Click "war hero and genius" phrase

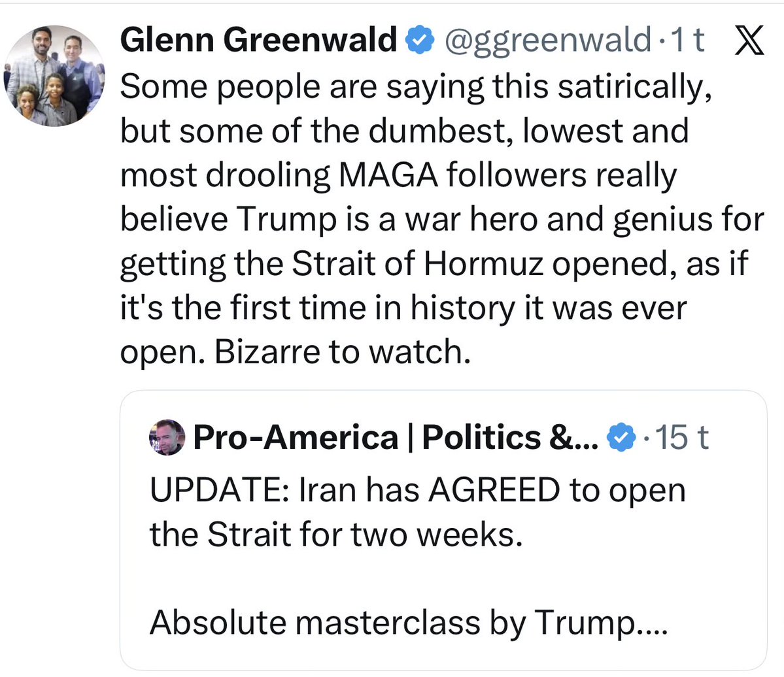click(x=539, y=220)
